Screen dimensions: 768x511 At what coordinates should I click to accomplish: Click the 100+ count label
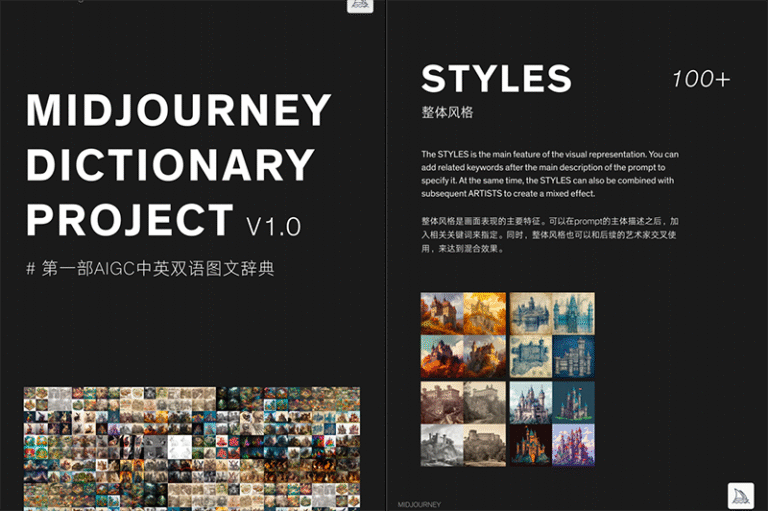coord(700,79)
